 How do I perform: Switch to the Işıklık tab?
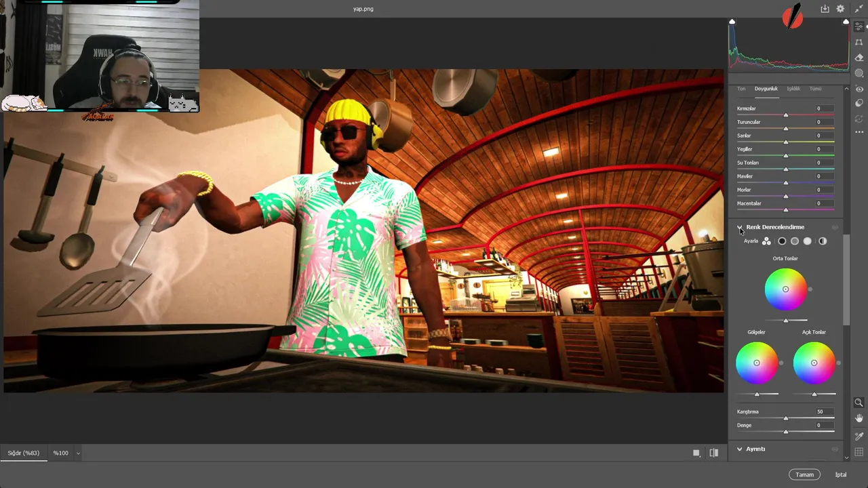[x=793, y=89]
